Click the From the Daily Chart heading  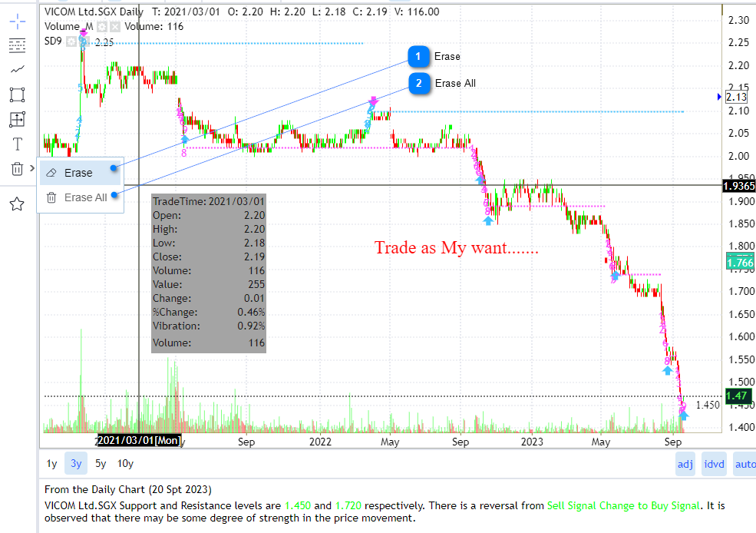click(127, 489)
